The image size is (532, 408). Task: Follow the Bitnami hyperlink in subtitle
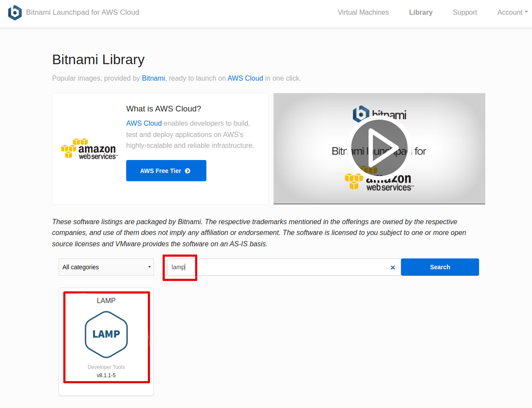153,78
